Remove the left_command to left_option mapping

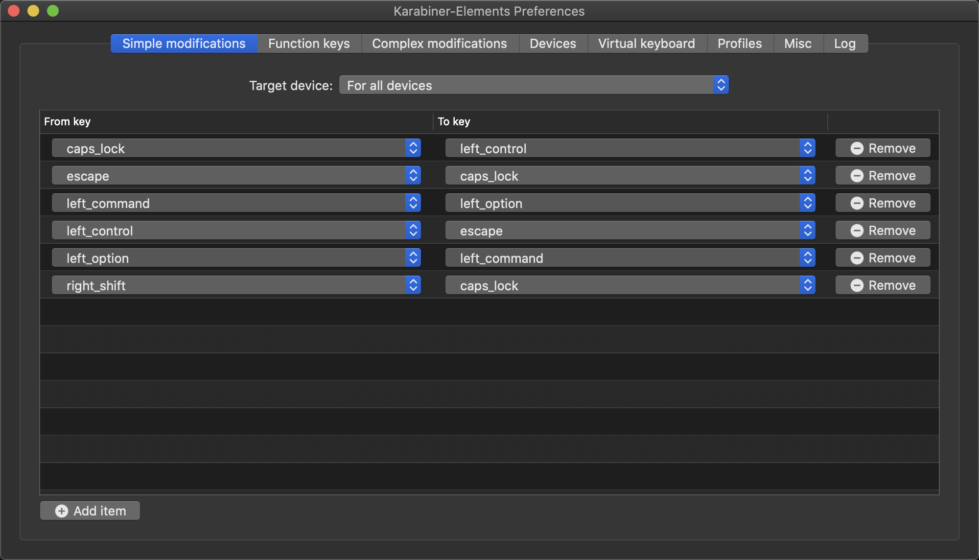883,203
